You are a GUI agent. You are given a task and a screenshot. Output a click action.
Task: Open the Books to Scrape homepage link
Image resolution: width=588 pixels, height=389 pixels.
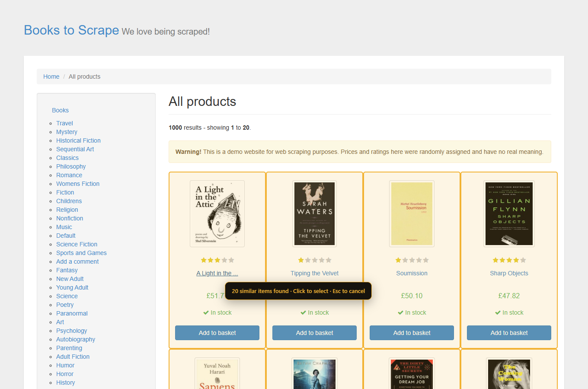[x=71, y=30]
